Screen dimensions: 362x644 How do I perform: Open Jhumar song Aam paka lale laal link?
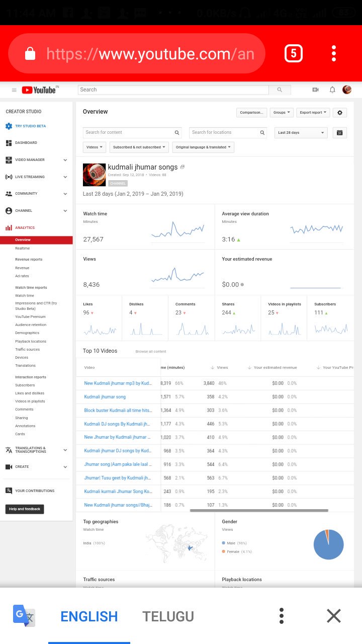click(118, 464)
